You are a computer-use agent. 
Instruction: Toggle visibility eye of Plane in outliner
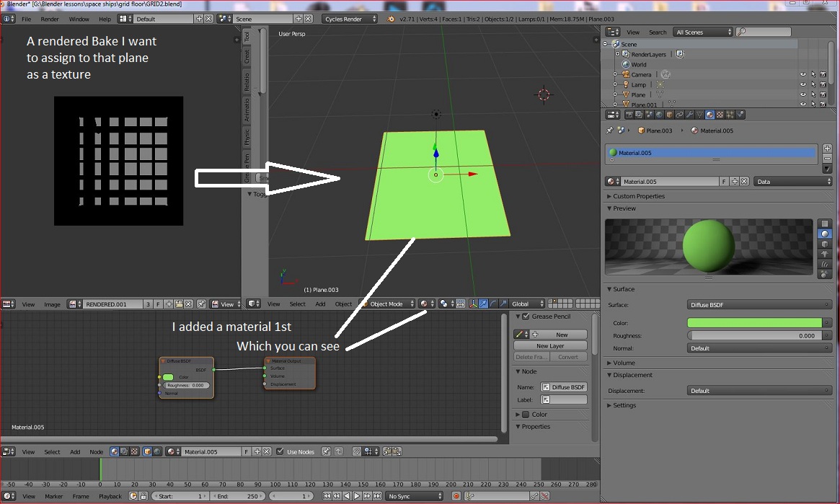click(803, 94)
